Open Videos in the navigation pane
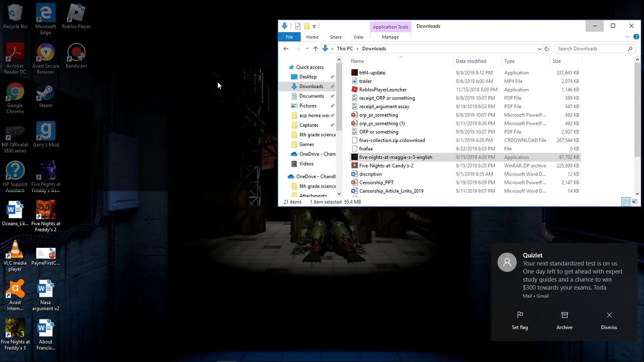Screen dimensions: 644x362 306,164
